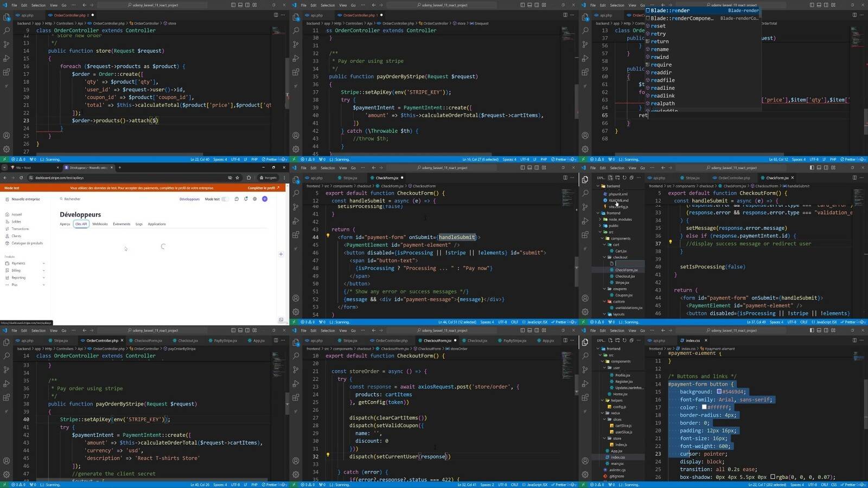Click New File icon in index.css window Explorer

tap(610, 340)
